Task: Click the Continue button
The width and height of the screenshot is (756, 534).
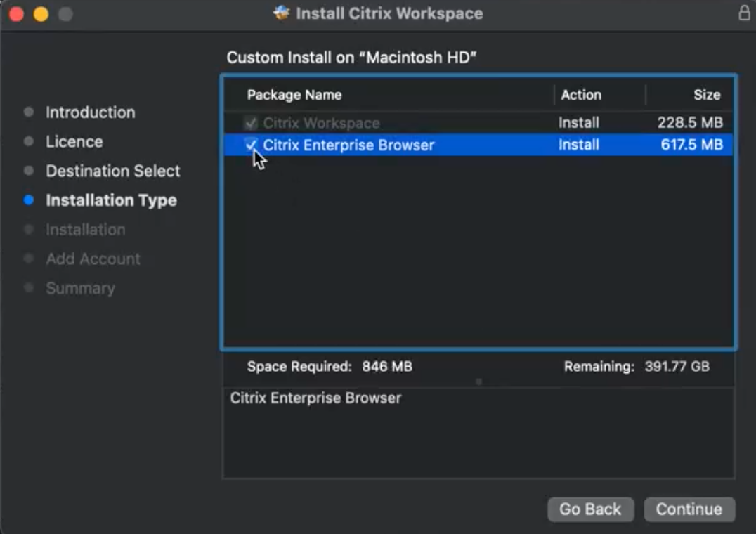Action: click(689, 509)
